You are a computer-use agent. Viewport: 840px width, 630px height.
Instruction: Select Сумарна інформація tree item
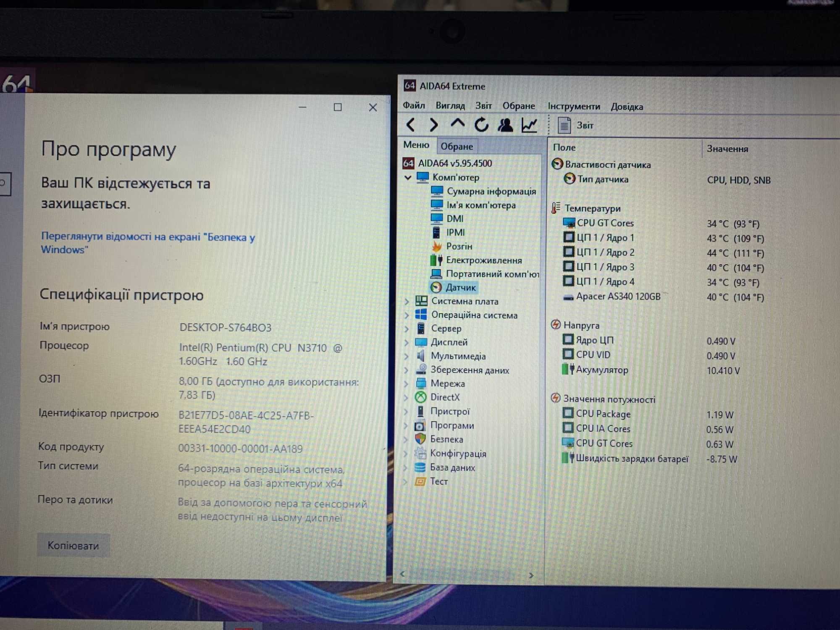pos(483,191)
